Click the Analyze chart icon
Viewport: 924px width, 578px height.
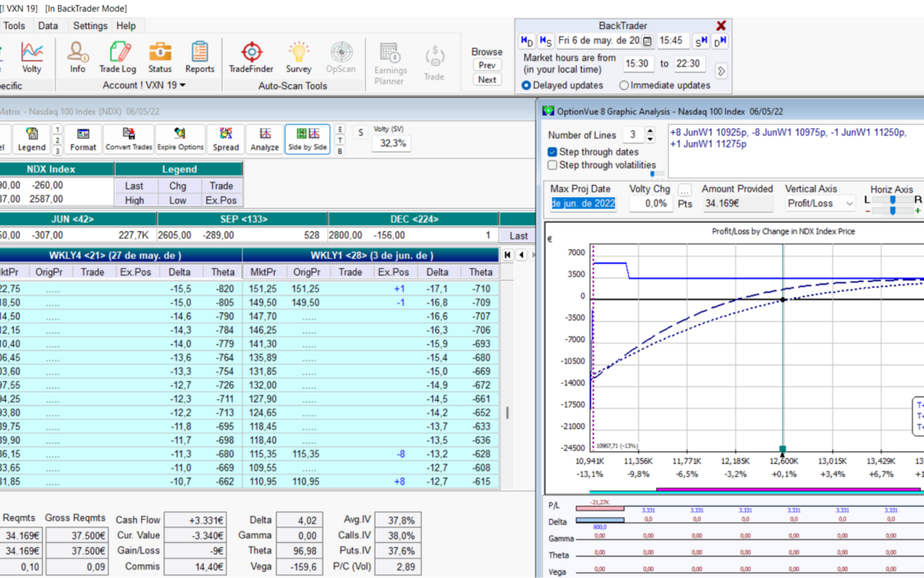coord(264,140)
